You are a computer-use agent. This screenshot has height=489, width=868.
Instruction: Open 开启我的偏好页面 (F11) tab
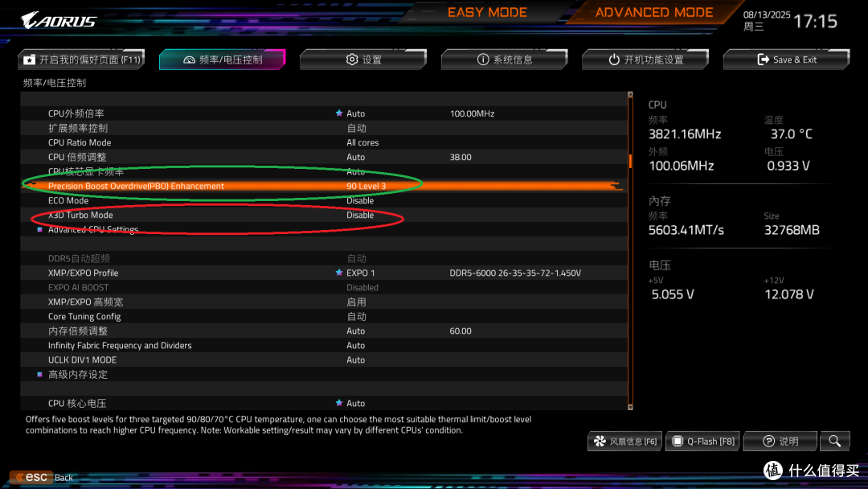click(81, 60)
